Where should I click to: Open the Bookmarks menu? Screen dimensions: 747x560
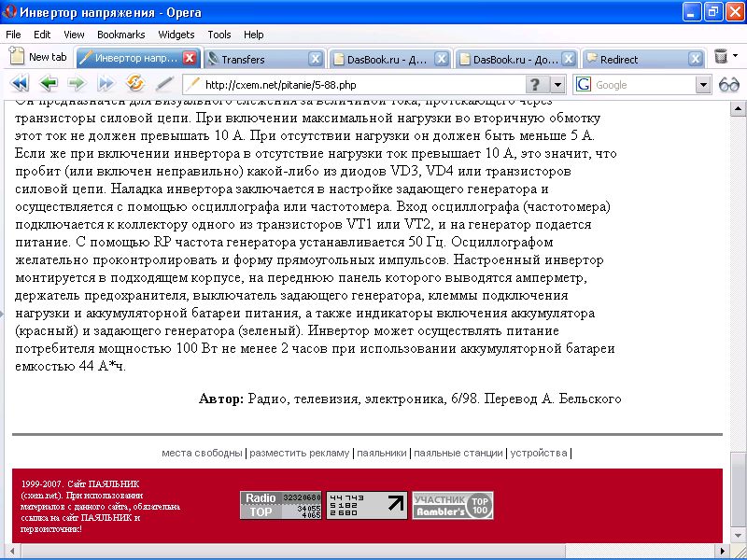tap(120, 35)
